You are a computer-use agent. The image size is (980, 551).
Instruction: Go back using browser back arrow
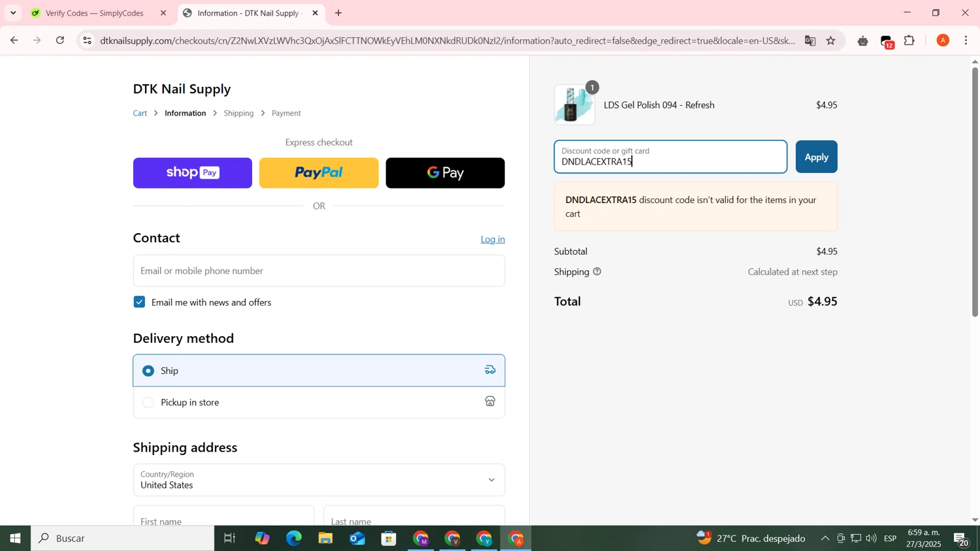point(14,40)
